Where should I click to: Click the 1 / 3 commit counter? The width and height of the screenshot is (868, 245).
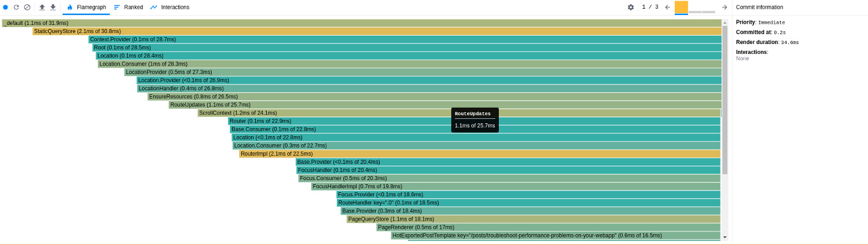[650, 7]
